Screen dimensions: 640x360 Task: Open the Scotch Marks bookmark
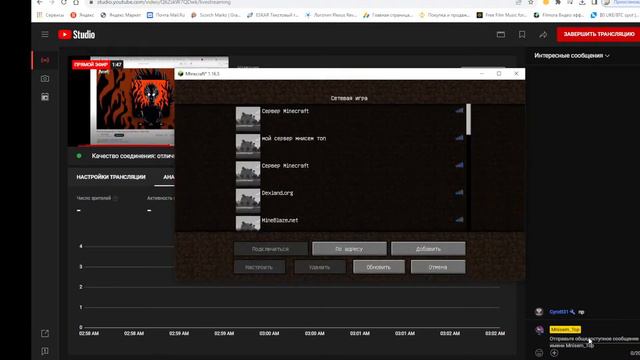click(x=216, y=15)
